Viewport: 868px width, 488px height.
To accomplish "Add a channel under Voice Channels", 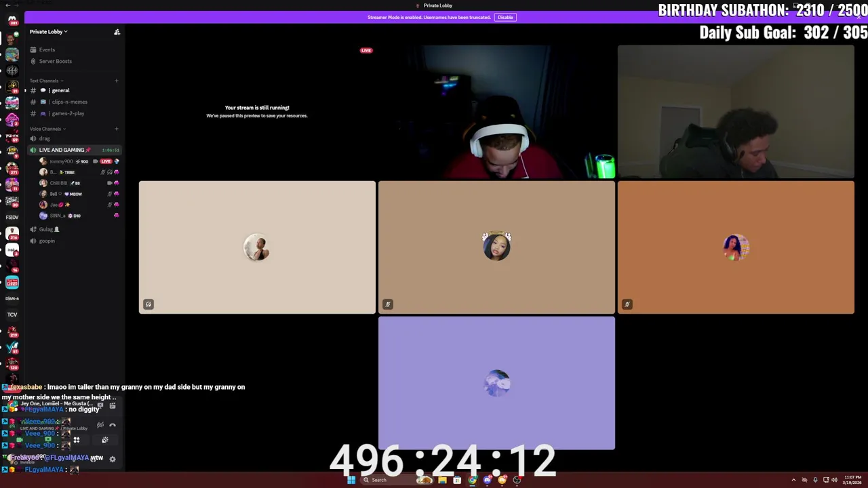I will pos(116,129).
